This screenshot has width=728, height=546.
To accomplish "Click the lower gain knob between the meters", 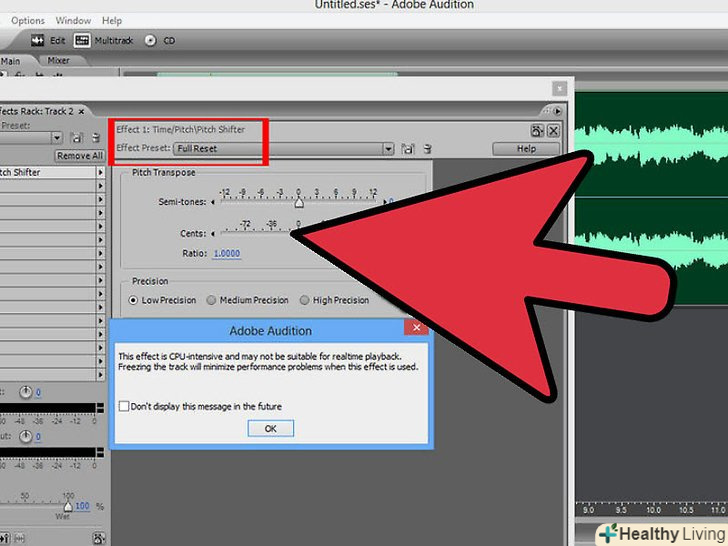I will click(26, 436).
